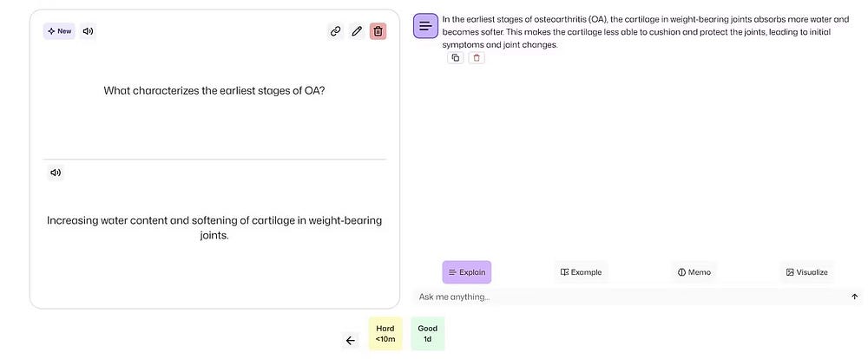Image resolution: width=868 pixels, height=359 pixels.
Task: Click the New badge on the card
Action: [60, 31]
